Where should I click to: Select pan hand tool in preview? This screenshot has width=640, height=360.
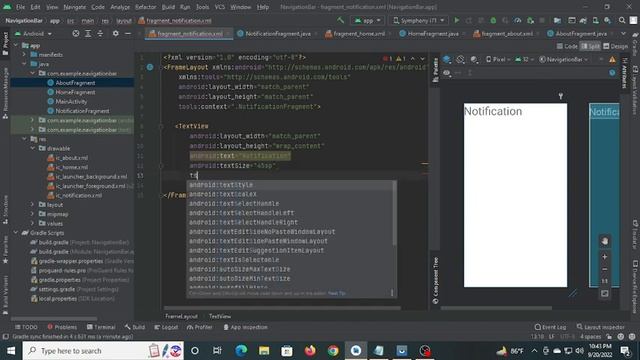pyautogui.click(x=604, y=241)
